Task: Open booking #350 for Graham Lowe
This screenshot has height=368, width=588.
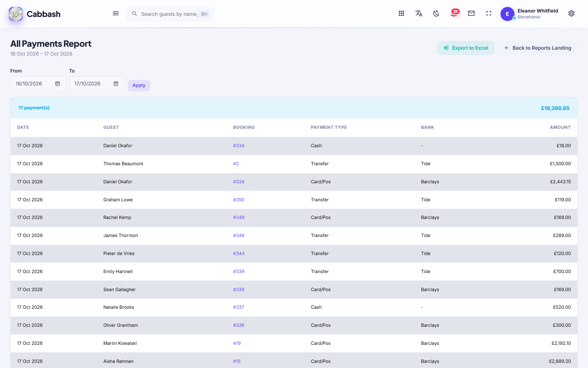Action: pos(239,200)
